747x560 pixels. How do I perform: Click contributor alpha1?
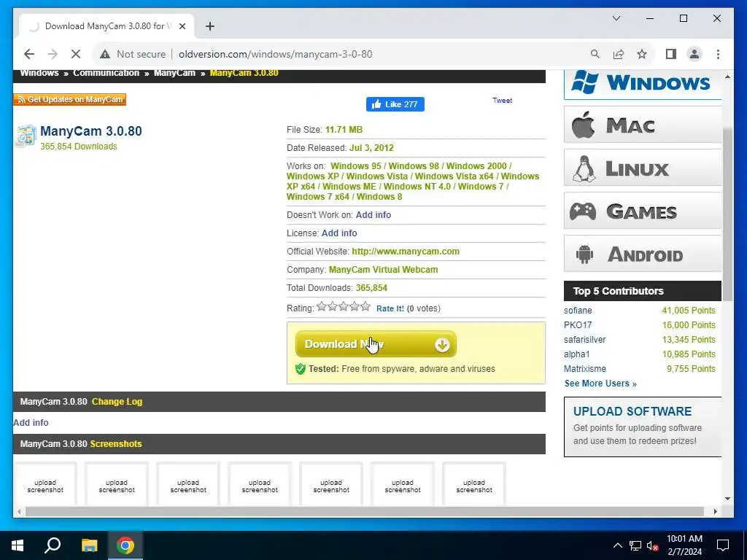point(577,354)
